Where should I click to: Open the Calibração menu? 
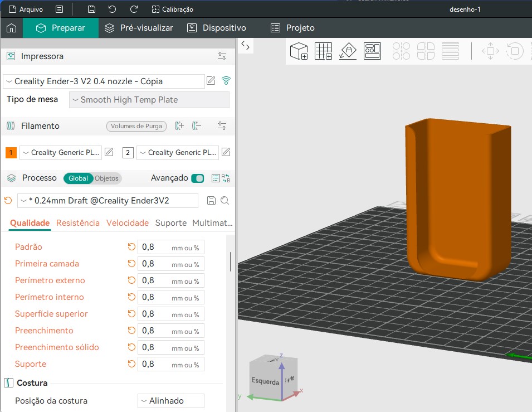(x=173, y=9)
